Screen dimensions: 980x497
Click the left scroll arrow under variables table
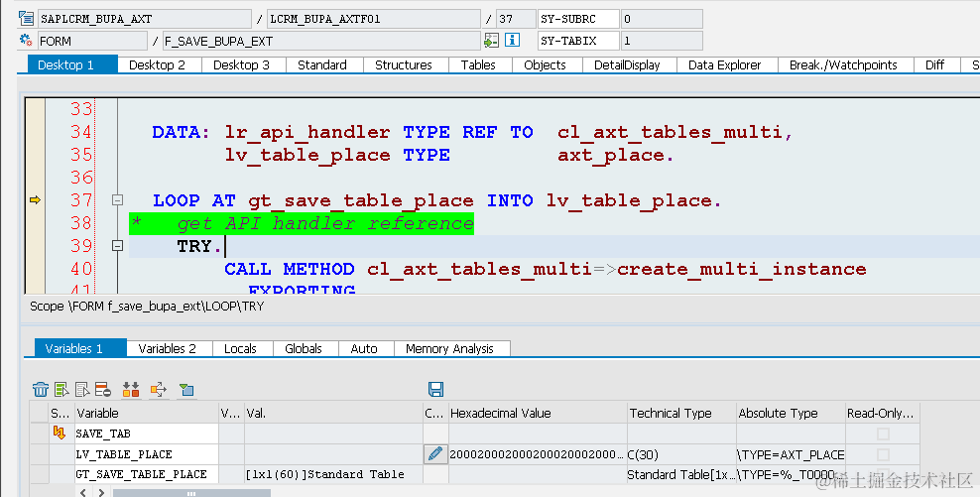pyautogui.click(x=83, y=493)
